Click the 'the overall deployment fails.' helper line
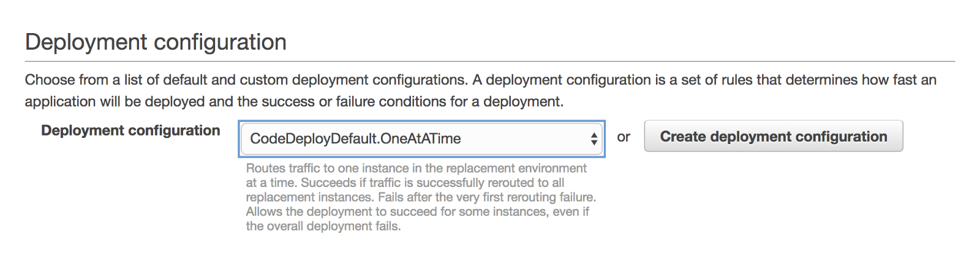Screen dimensions: 980x255 [323, 226]
